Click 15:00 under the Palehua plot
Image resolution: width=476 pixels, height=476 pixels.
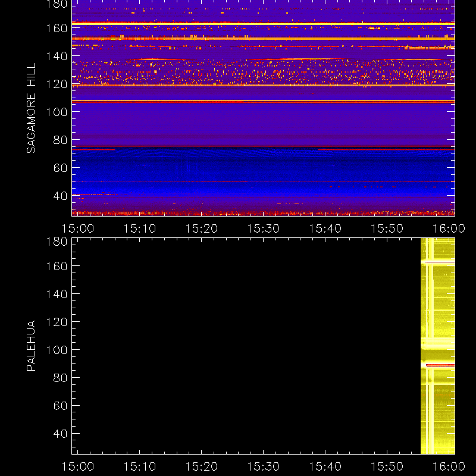coord(78,466)
